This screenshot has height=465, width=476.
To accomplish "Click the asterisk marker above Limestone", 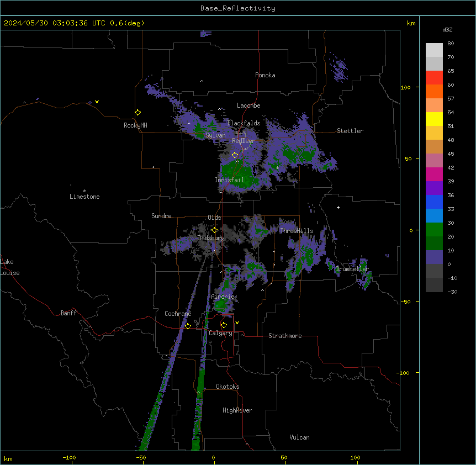I will click(x=84, y=191).
